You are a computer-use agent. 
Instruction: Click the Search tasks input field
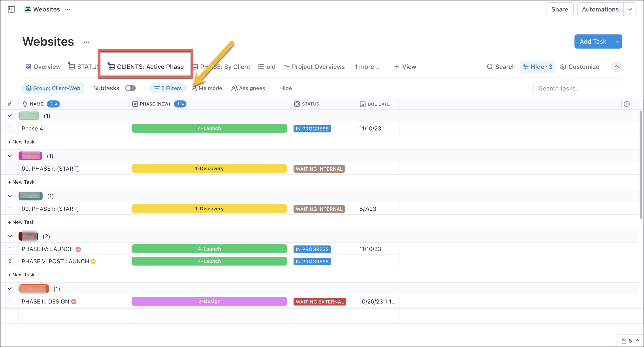point(577,88)
